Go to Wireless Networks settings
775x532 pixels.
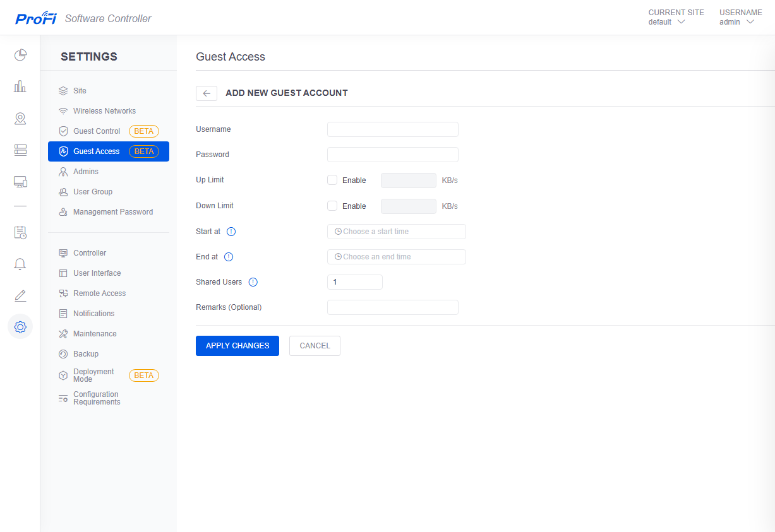coord(104,111)
